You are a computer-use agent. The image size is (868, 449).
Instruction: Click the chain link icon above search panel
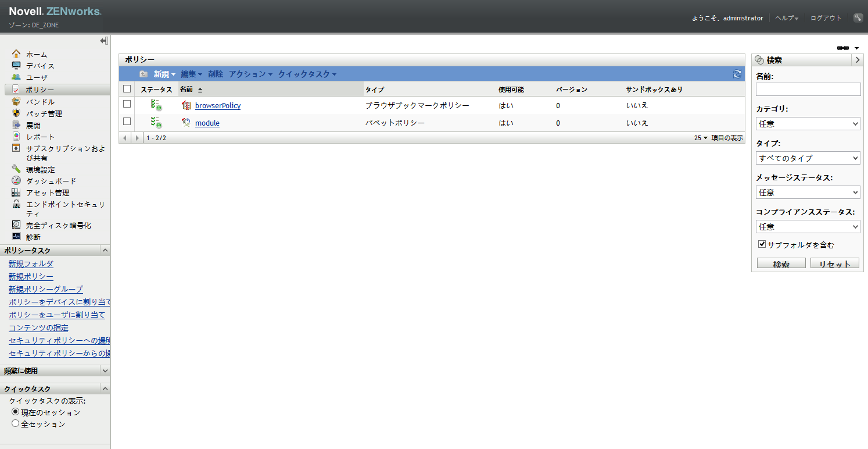click(843, 48)
